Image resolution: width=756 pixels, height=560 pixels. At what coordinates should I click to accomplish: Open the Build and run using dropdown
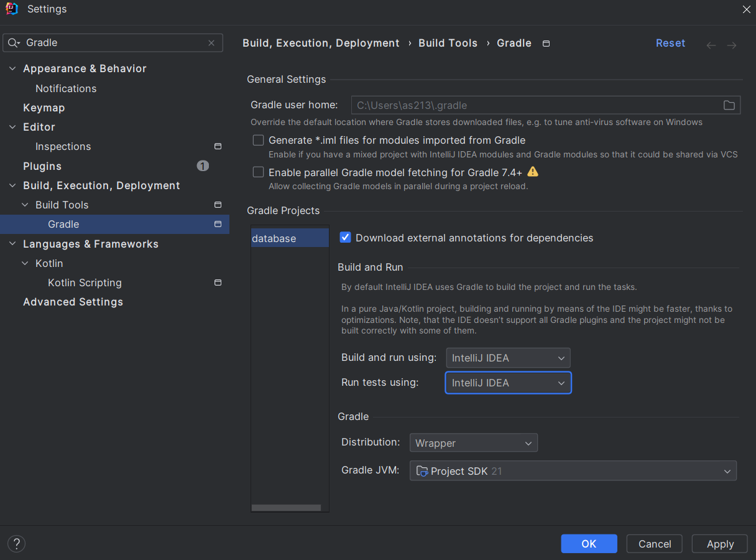[x=508, y=358]
